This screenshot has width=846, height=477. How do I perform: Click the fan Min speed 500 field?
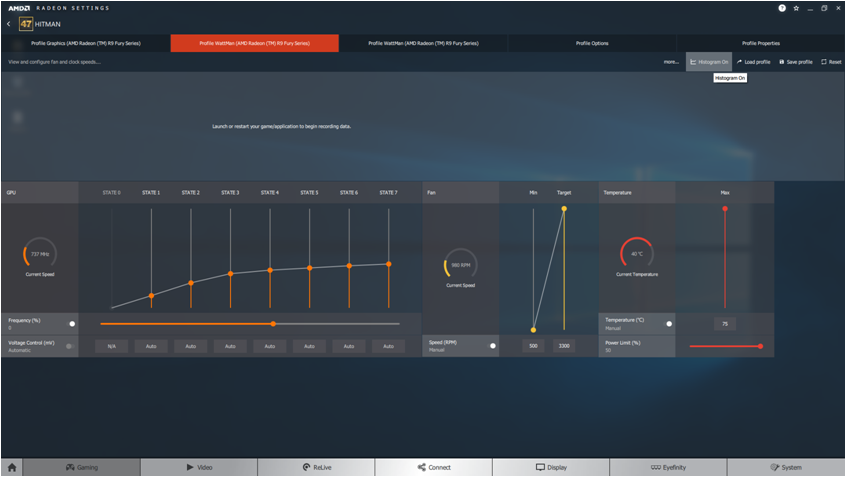click(533, 346)
